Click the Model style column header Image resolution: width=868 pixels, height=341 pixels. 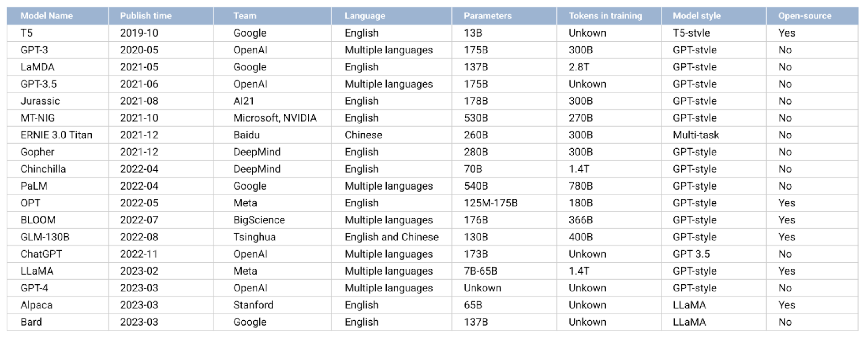point(714,16)
